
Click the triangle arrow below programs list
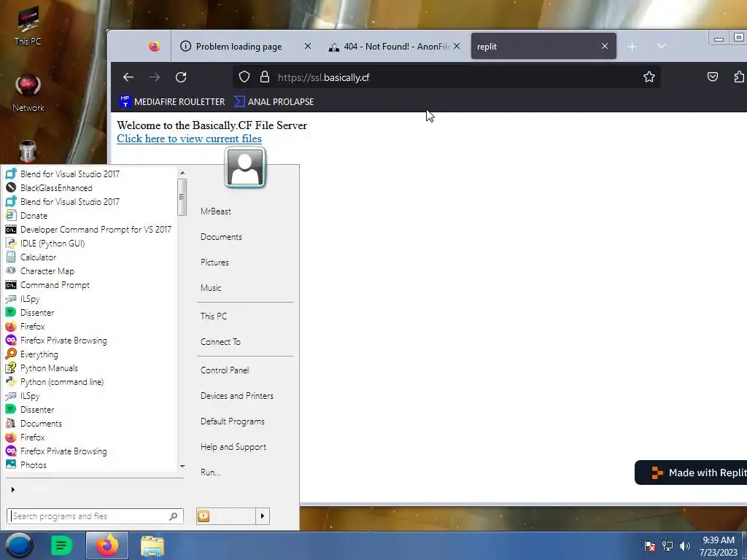click(x=13, y=489)
